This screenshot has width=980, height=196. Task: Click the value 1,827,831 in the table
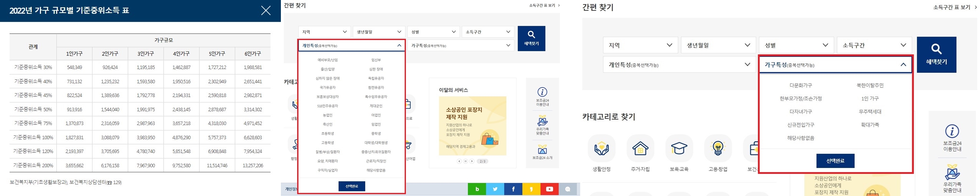pos(74,137)
